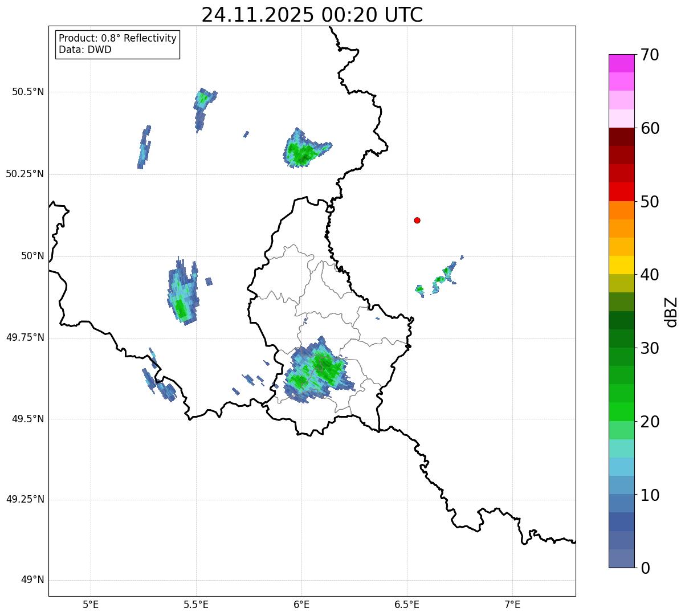The width and height of the screenshot is (685, 616).
Task: Select the yellow swatch just above 40 dBZ
Action: (621, 265)
